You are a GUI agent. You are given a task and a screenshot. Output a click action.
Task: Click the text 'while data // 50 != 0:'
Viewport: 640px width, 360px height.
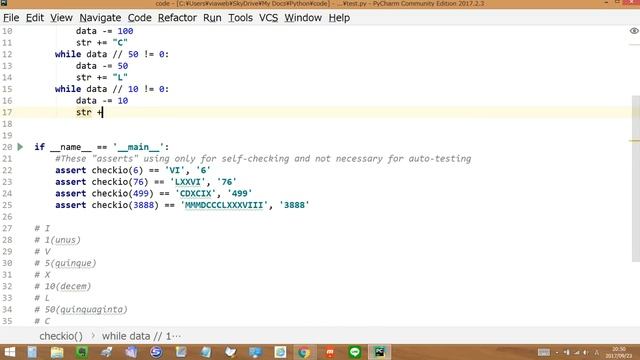112,54
